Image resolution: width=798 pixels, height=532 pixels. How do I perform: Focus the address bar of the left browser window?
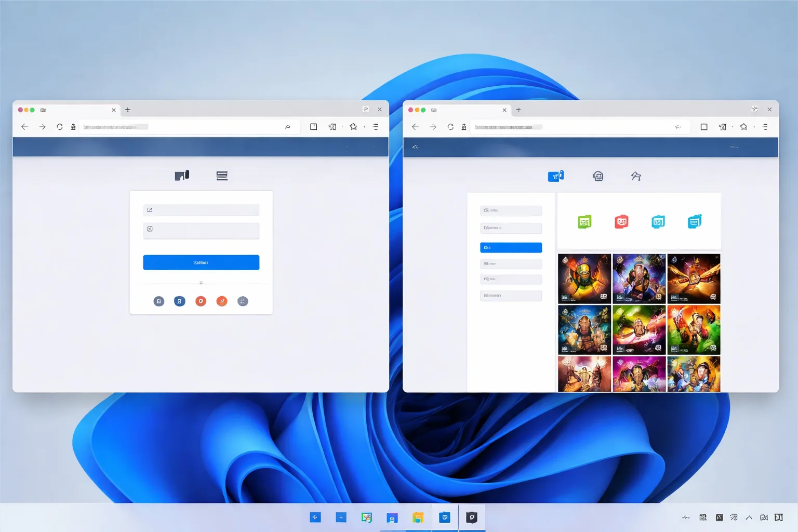tap(189, 127)
